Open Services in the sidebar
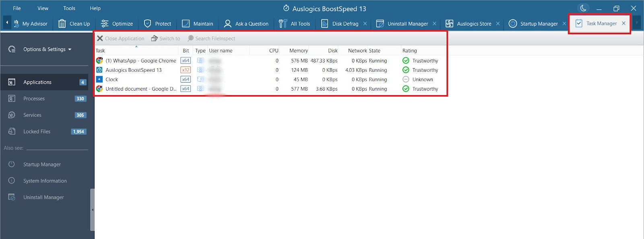Viewport: 644px width, 239px height. click(x=44, y=115)
